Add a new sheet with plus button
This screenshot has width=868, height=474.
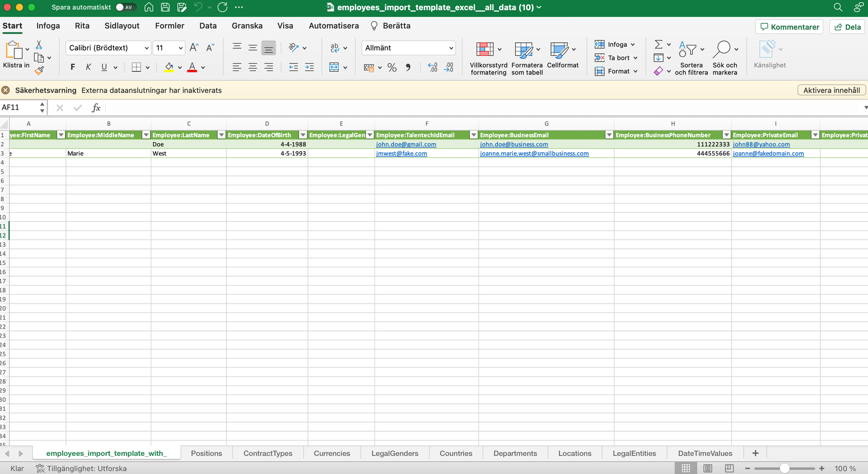click(755, 454)
